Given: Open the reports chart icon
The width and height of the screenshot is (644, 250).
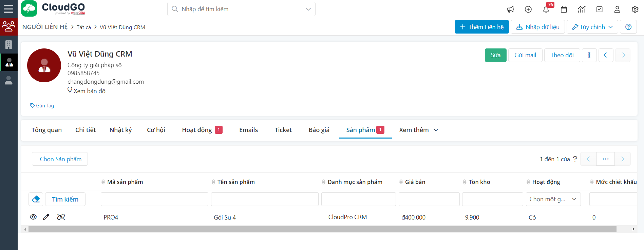Looking at the screenshot, I should (582, 9).
